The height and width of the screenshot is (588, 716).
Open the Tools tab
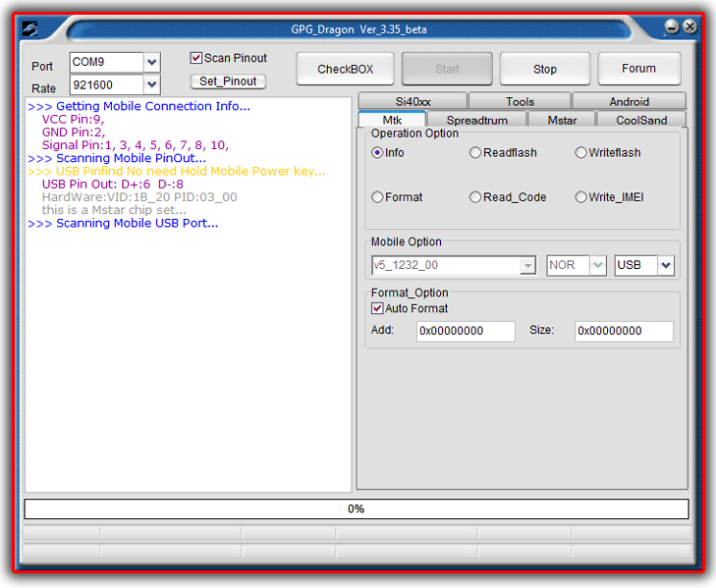click(x=520, y=101)
